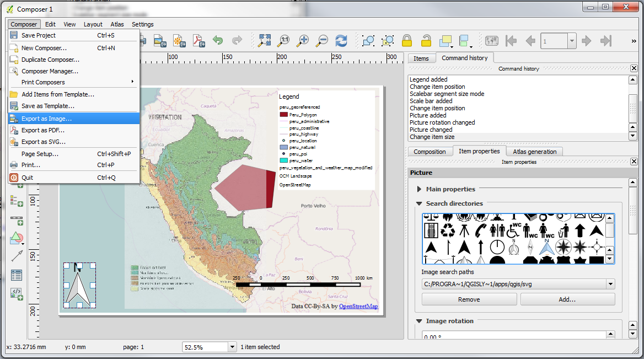Screen dimensions: 644x359
Task: Choose Export as Image from Composer menu
Action: 46,119
